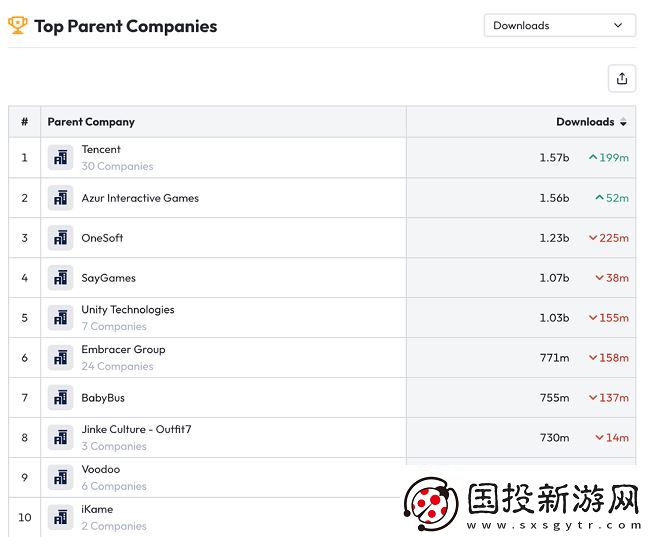
Task: Click the trophy icon beside Top Parent Companies
Action: 18,25
